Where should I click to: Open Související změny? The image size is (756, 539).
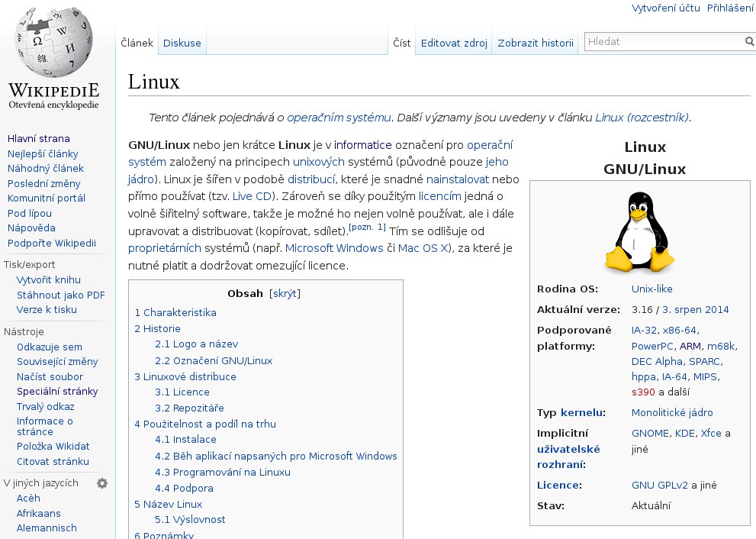tap(57, 361)
